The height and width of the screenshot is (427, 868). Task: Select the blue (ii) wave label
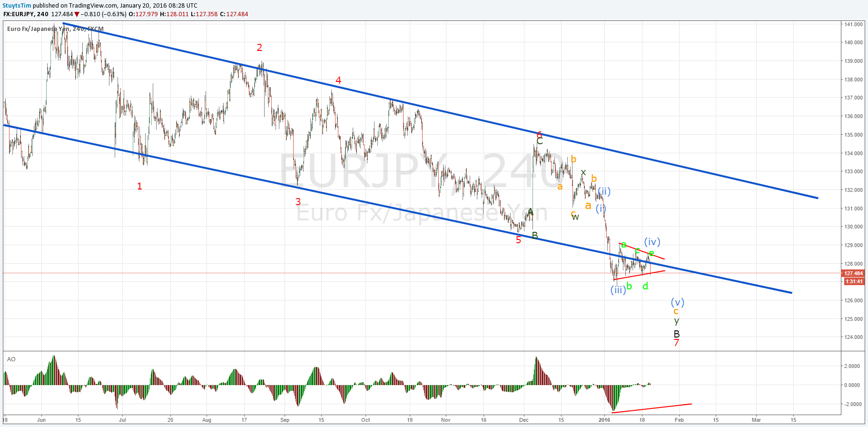(604, 191)
